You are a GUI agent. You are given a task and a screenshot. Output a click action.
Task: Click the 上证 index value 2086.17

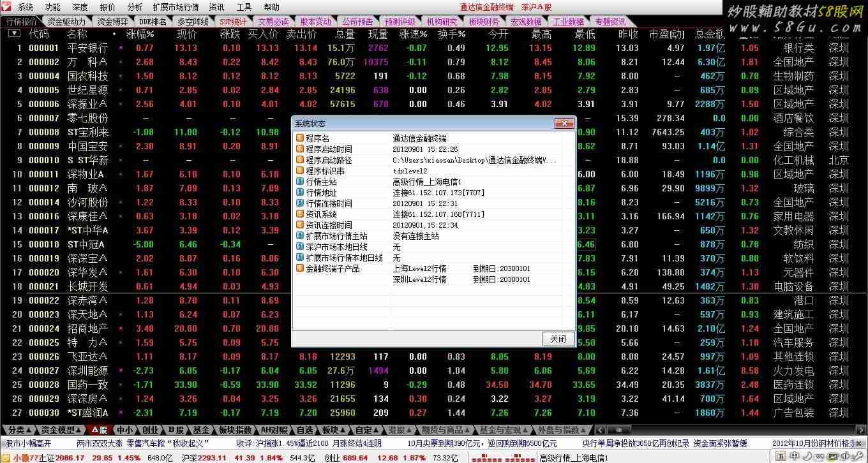70,458
